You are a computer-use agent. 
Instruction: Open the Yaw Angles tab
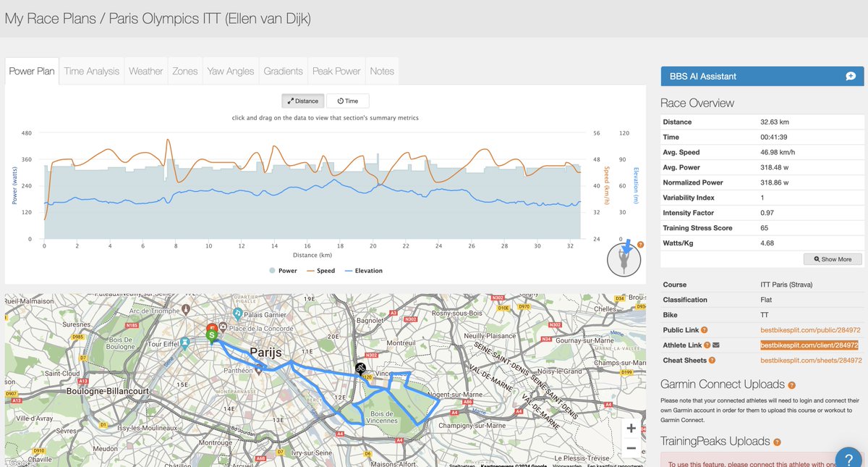click(x=231, y=71)
